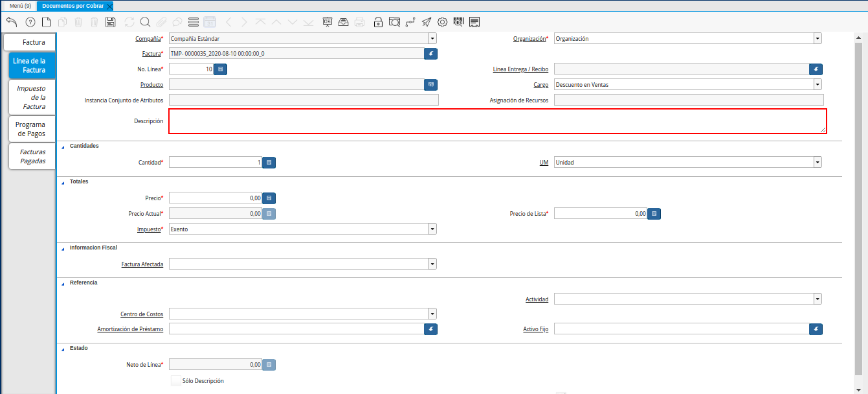868x394 pixels.
Task: Click the icon right of gear
Action: (459, 22)
